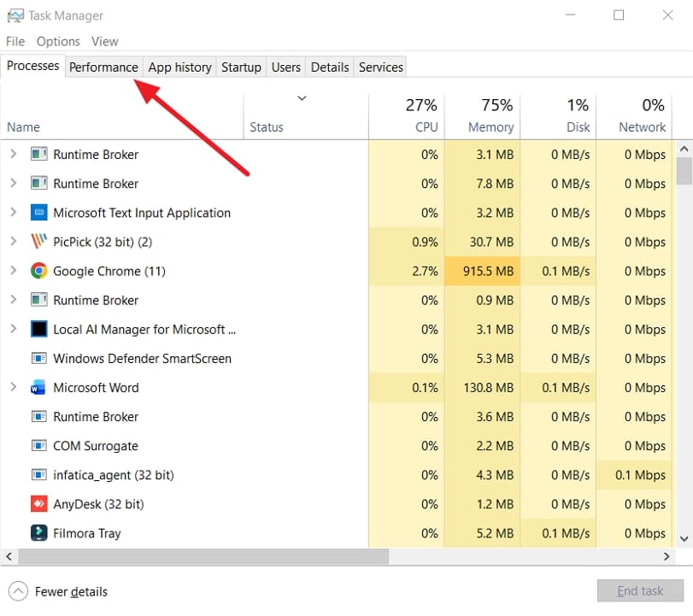
Task: Click the End task button
Action: [640, 590]
